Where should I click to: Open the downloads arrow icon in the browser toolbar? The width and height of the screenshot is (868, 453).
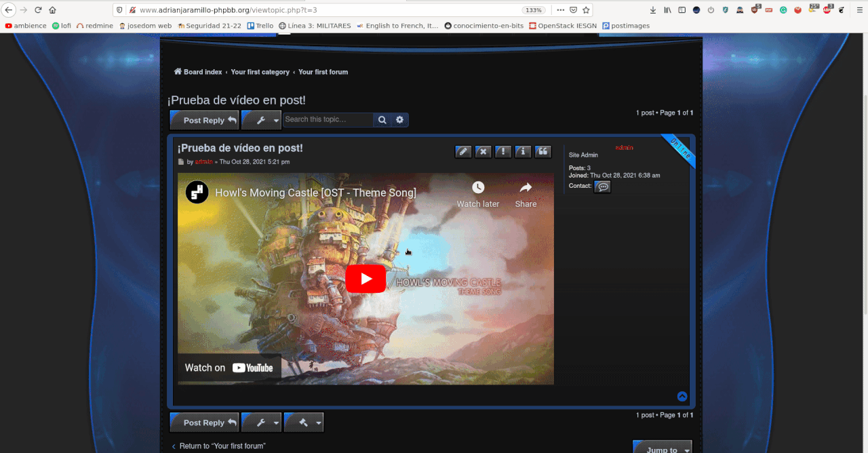[x=653, y=10]
